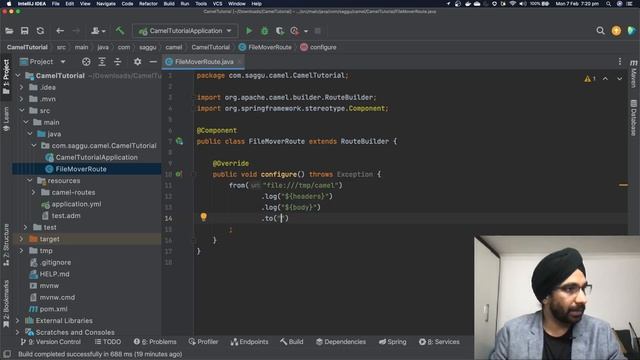The image size is (640, 360).
Task: Collapse the CamelTutorial root node
Action: click(x=18, y=76)
